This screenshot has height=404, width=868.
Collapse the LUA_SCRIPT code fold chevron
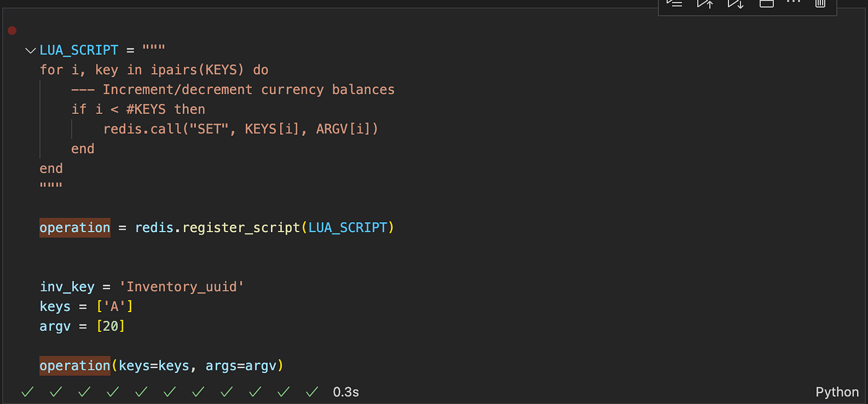[30, 50]
